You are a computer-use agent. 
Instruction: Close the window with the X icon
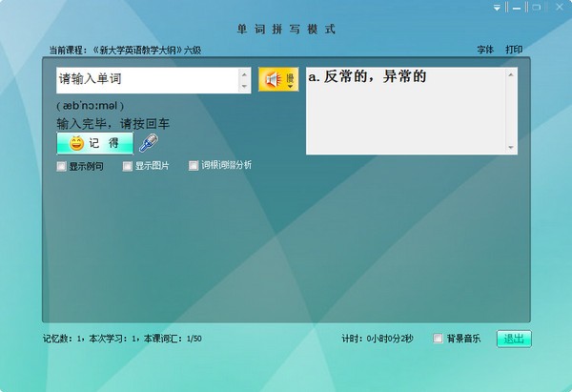click(560, 7)
